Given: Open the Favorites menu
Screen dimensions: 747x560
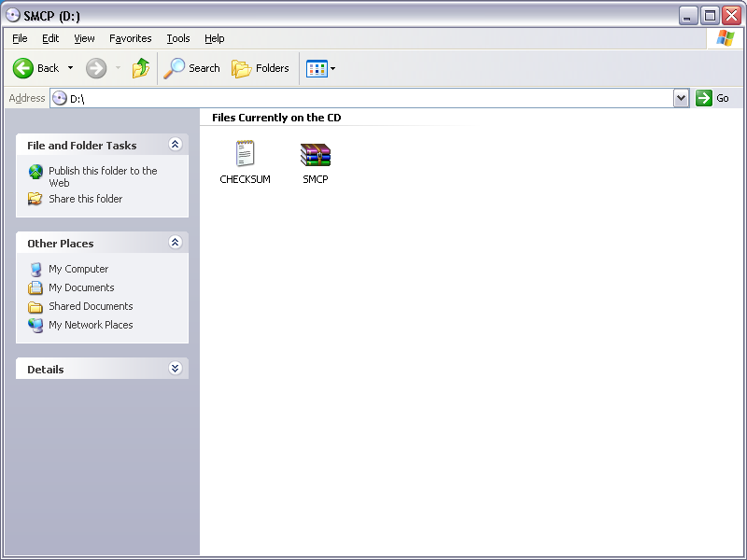Looking at the screenshot, I should (x=130, y=38).
